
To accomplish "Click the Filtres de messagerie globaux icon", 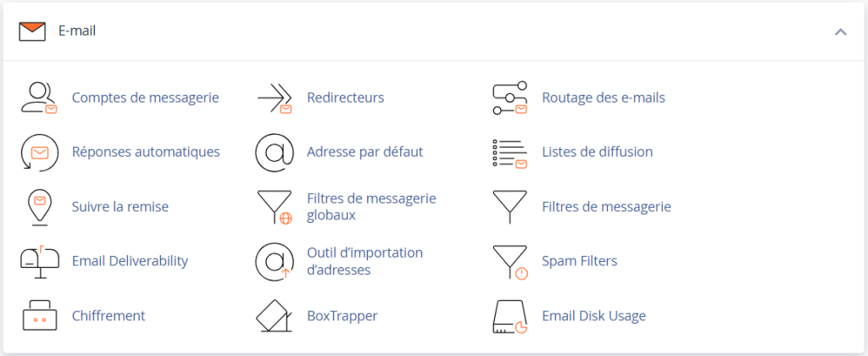I will point(274,207).
